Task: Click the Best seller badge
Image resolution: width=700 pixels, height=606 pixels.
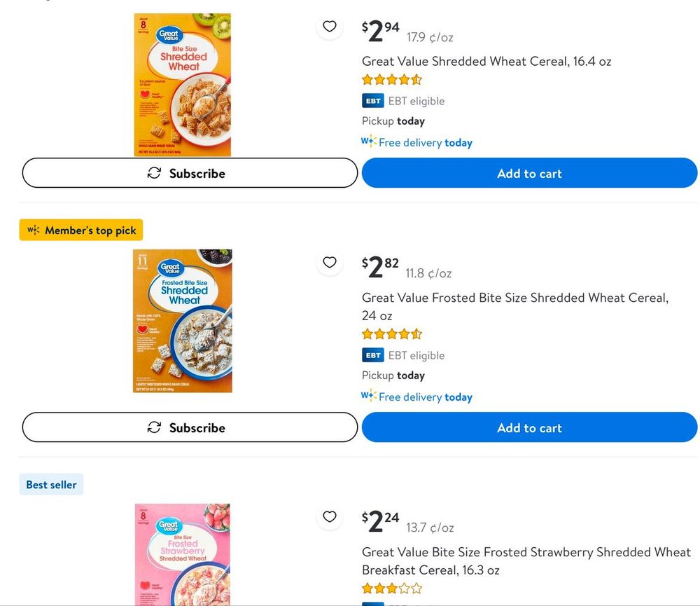Action: pos(51,484)
